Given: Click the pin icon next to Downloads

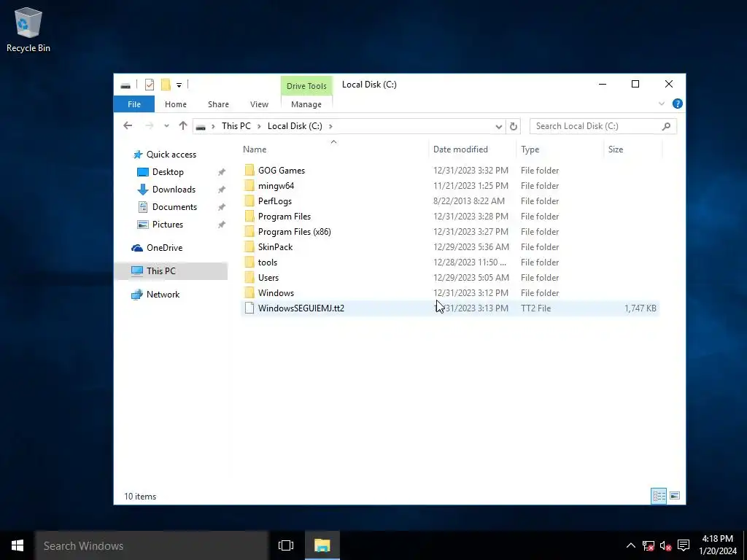Looking at the screenshot, I should click(x=222, y=190).
